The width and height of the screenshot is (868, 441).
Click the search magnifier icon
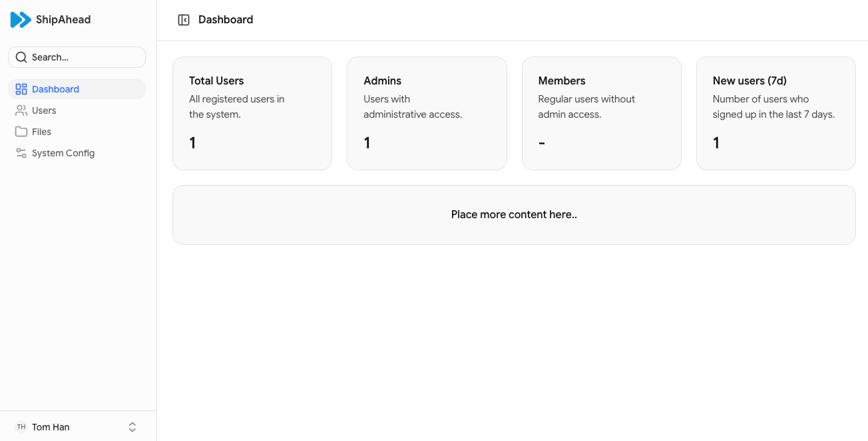coord(21,57)
